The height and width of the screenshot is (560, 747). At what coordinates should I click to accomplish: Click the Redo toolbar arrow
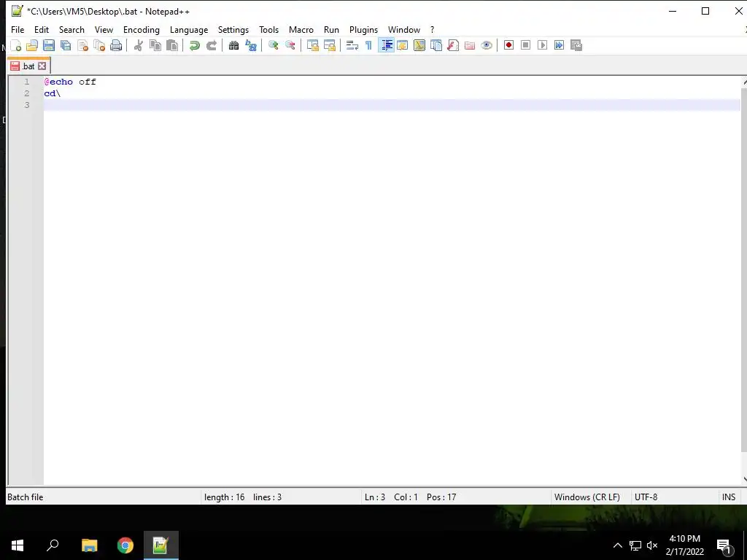[x=211, y=45]
